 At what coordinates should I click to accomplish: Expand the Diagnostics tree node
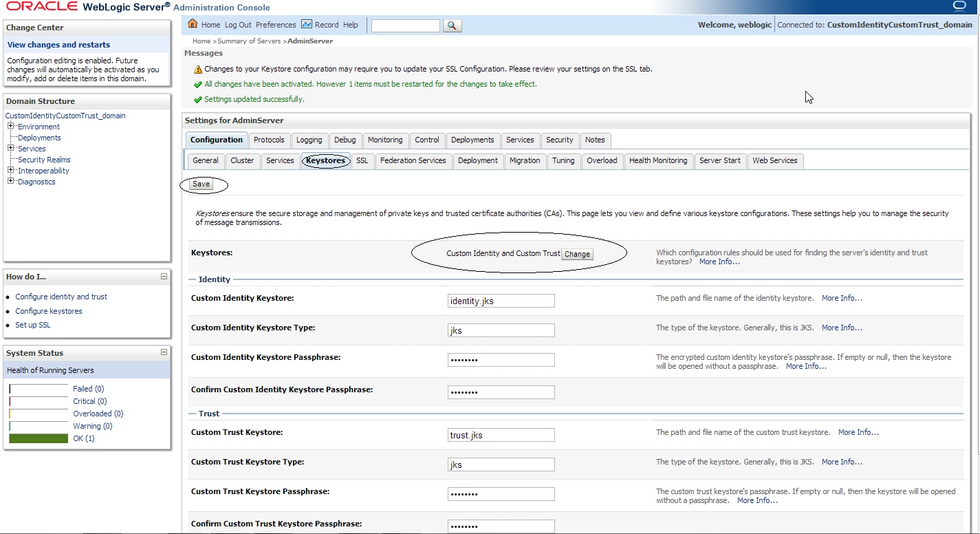tap(11, 182)
